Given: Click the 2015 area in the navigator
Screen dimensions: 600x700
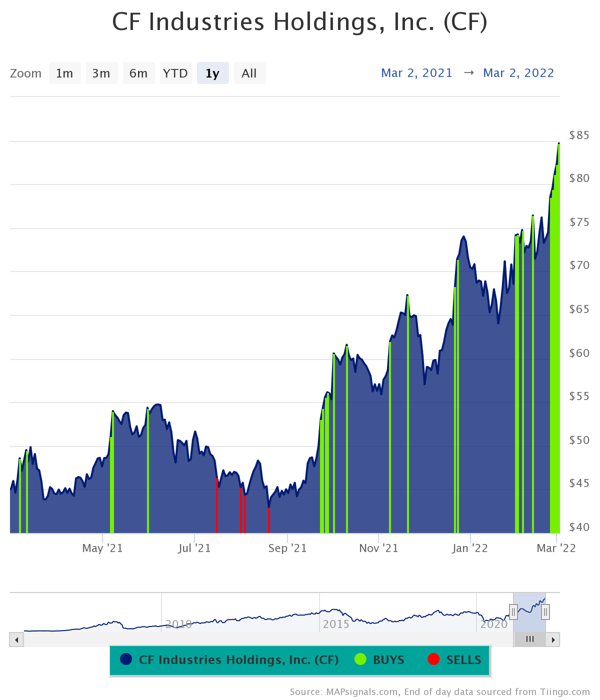Looking at the screenshot, I should (336, 624).
